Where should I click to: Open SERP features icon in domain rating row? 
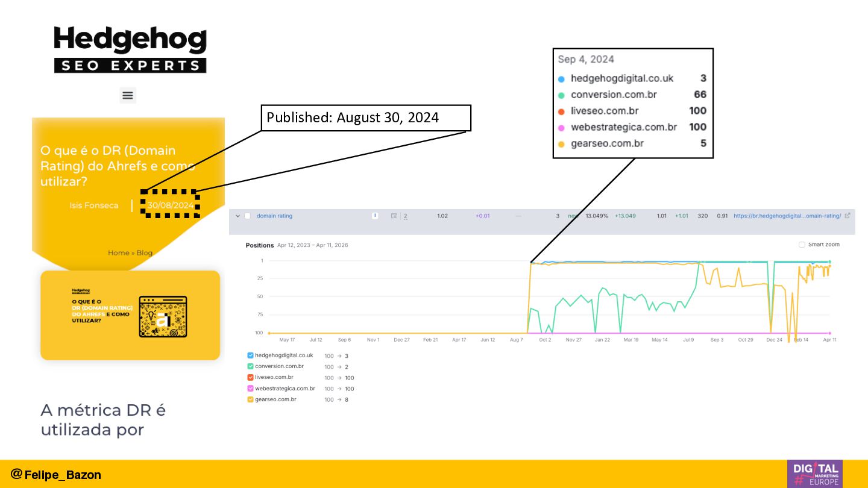coord(394,216)
